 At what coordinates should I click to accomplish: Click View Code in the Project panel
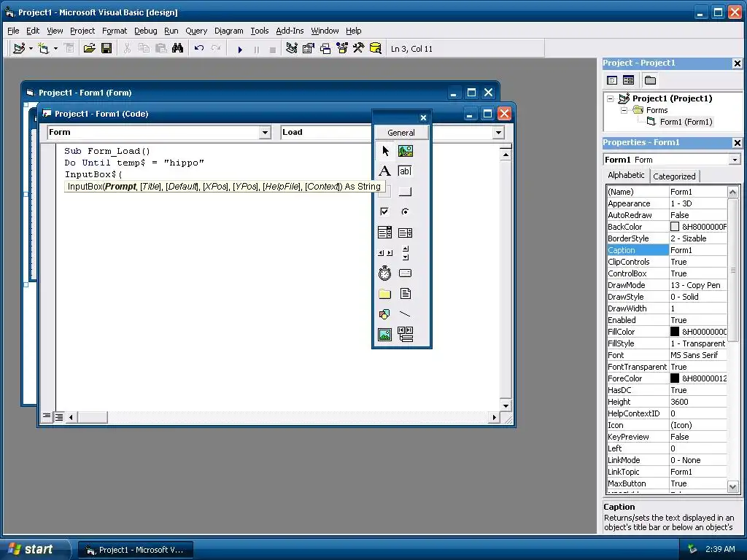pyautogui.click(x=612, y=80)
